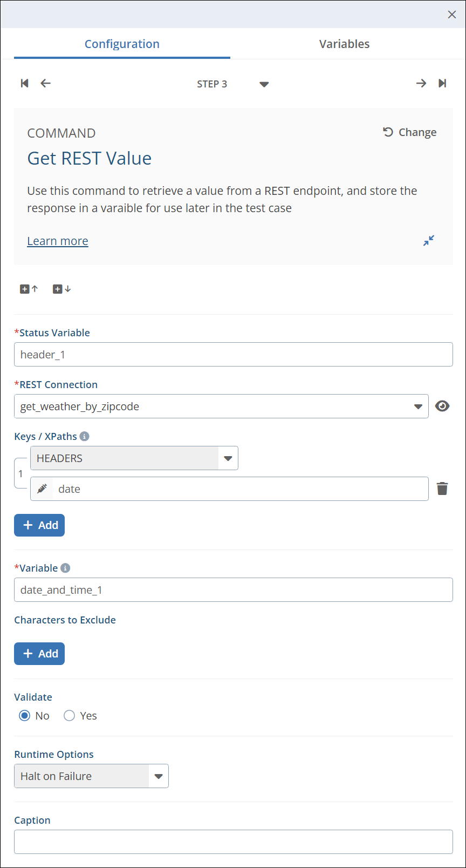Select the Yes radio under Validate

click(x=69, y=716)
